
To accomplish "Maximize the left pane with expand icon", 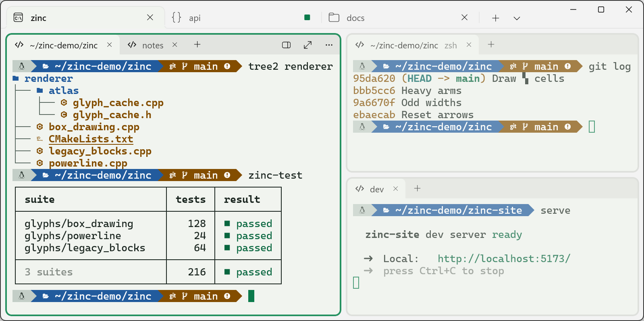I will tap(307, 45).
